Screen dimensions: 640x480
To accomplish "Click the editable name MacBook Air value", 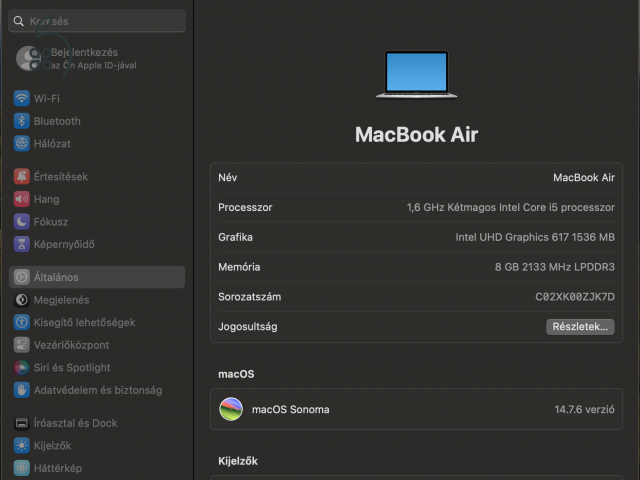I will [584, 178].
